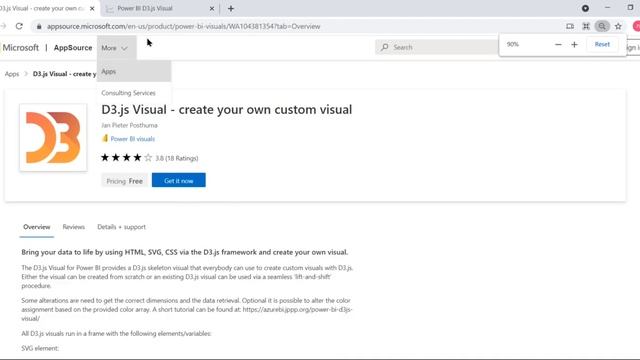Click the Power BI icon beside the category
Screen dimensions: 640x360
pyautogui.click(x=105, y=138)
